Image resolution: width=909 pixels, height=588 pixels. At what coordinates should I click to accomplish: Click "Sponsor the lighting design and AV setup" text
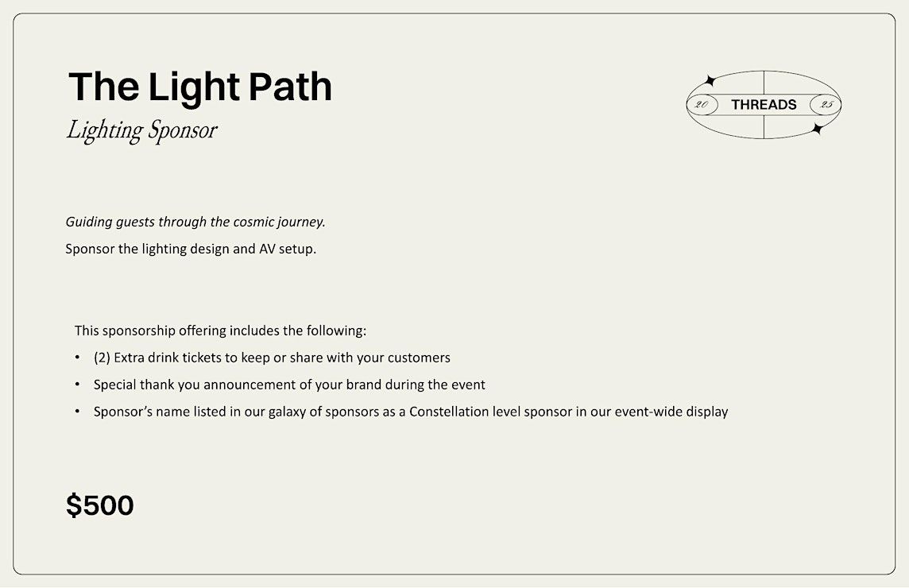tap(191, 250)
